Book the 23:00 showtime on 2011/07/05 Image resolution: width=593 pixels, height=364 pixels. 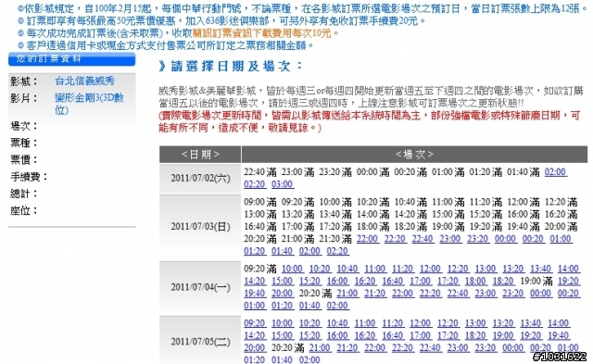tap(458, 347)
